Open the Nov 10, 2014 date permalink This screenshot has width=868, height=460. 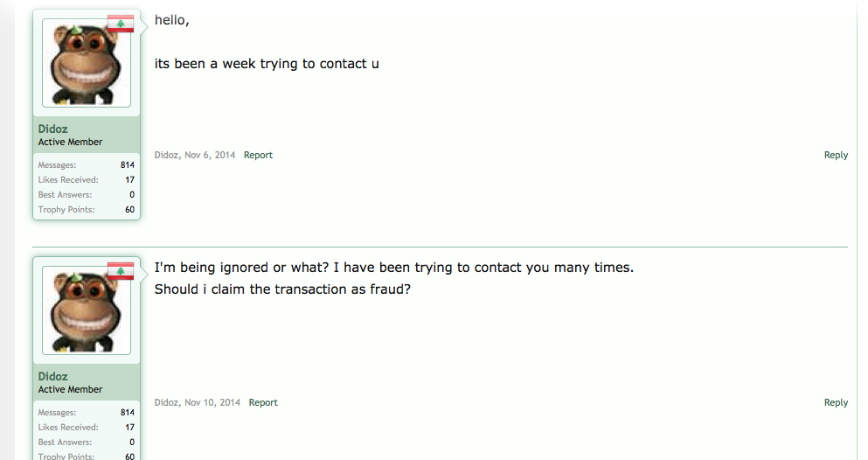pyautogui.click(x=212, y=402)
